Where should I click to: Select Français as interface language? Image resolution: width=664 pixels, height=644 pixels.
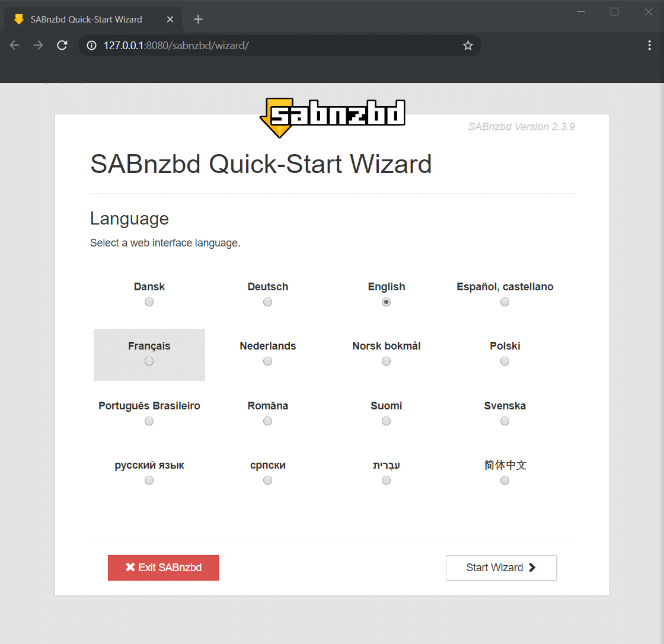click(x=149, y=361)
